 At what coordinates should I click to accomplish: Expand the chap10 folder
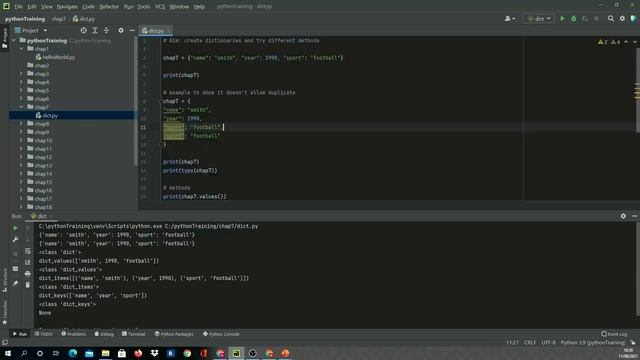tap(22, 140)
